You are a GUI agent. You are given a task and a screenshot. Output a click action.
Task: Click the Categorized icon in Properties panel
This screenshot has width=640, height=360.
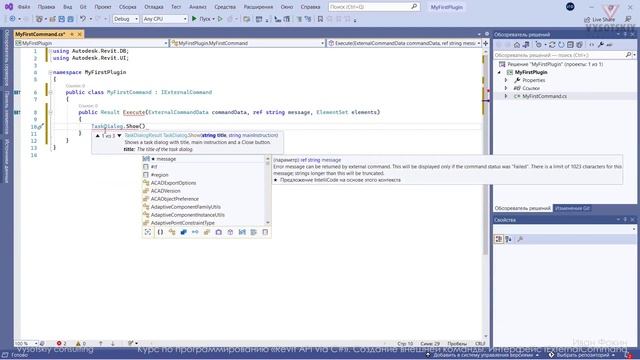(x=499, y=239)
